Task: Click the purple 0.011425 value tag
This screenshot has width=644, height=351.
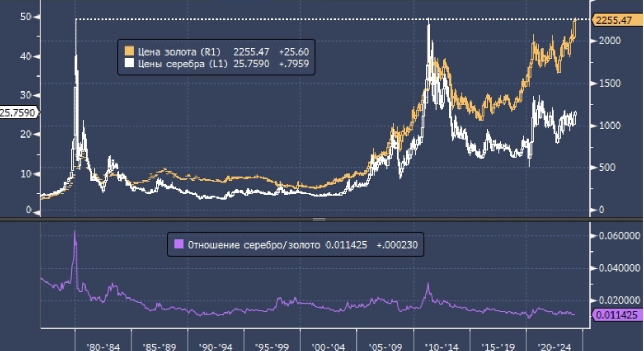Action: (x=617, y=315)
